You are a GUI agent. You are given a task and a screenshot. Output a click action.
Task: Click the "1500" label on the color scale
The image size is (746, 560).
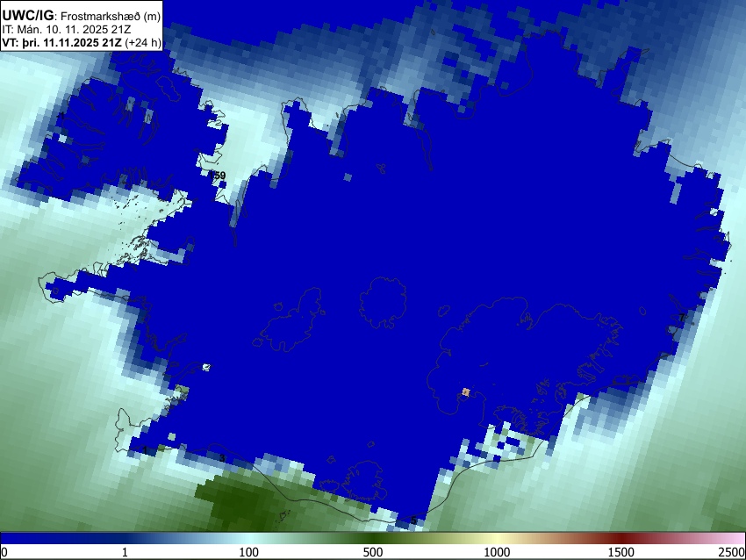click(621, 552)
